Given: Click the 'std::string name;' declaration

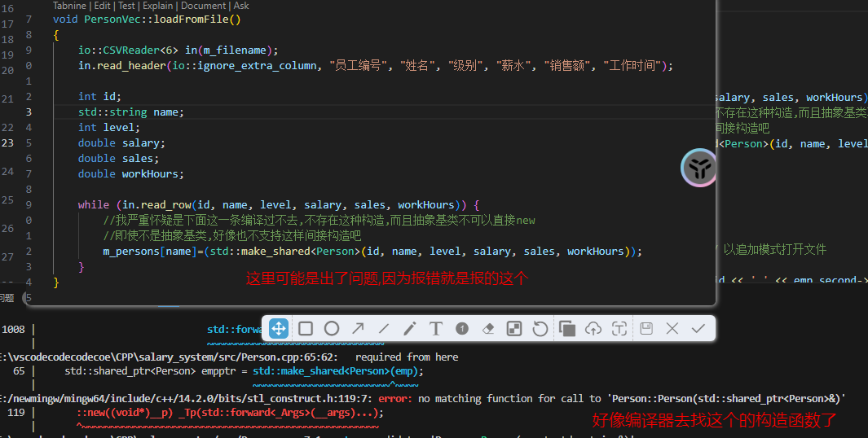Looking at the screenshot, I should tap(130, 112).
